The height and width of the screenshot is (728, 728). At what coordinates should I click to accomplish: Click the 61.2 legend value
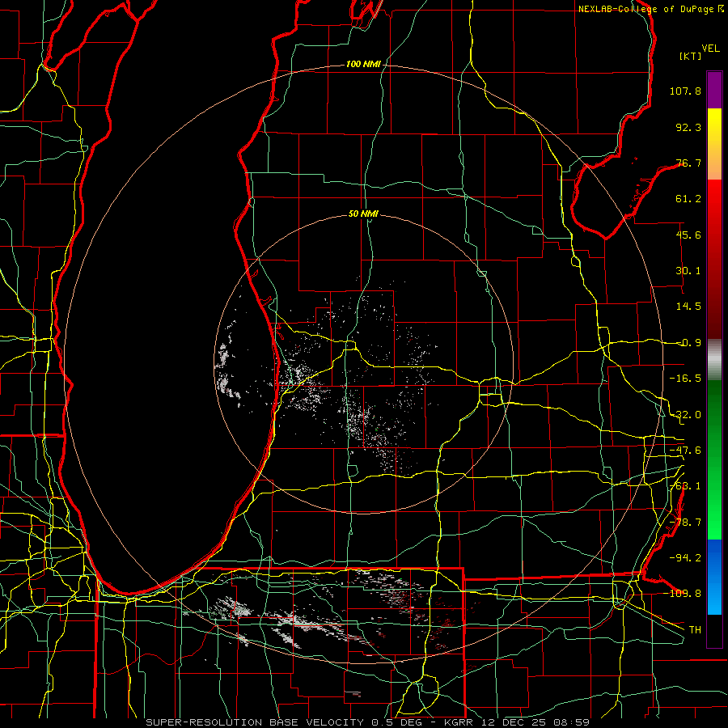coord(688,199)
